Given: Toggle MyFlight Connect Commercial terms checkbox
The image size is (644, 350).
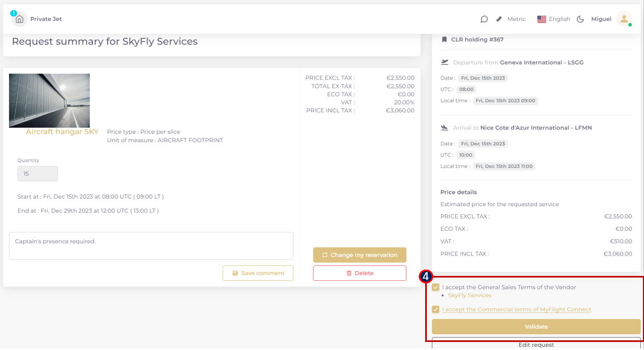Looking at the screenshot, I should (x=435, y=309).
